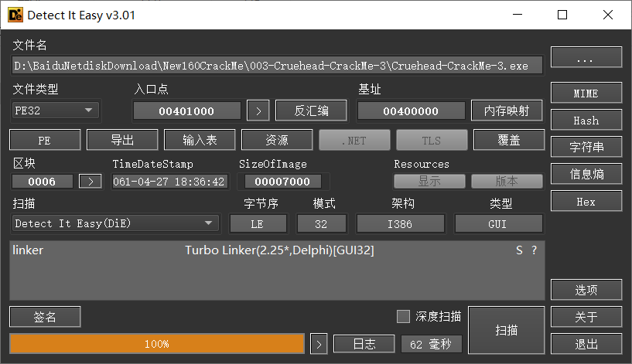This screenshot has width=632, height=364.
Task: Click the I386 architecture field
Action: [x=400, y=223]
